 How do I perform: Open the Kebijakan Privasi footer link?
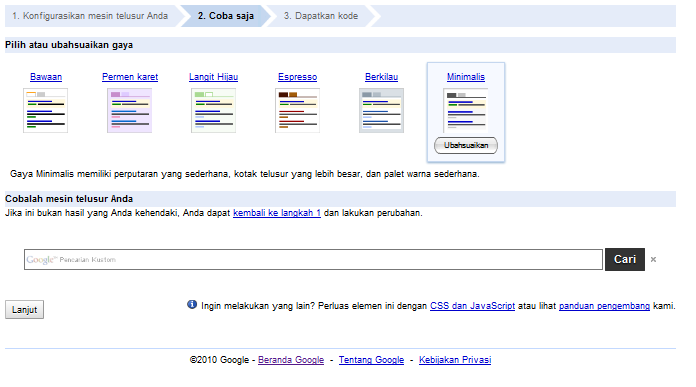click(455, 360)
